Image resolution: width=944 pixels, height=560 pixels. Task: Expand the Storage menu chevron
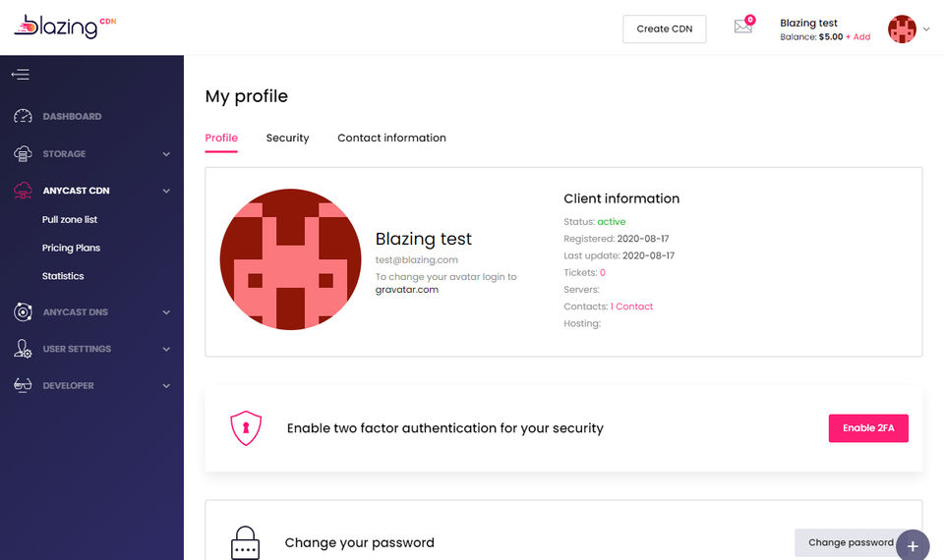point(166,154)
